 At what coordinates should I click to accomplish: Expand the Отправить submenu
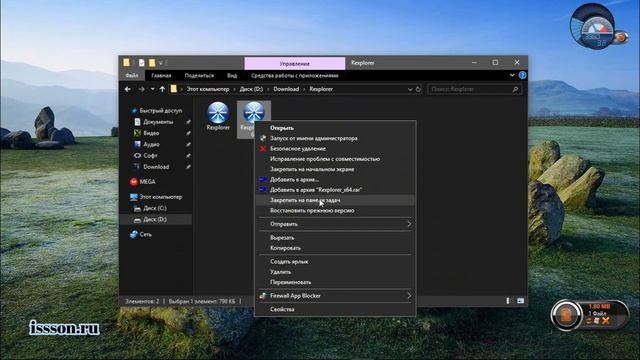335,224
